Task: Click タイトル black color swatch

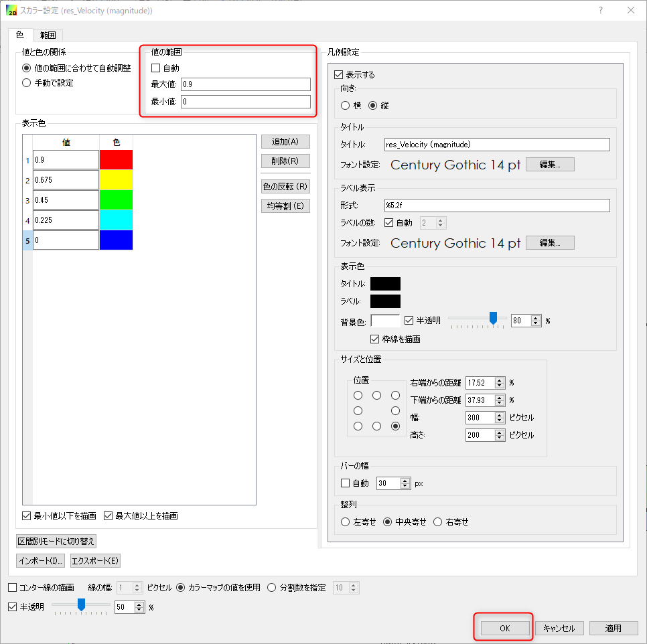Action: click(385, 284)
